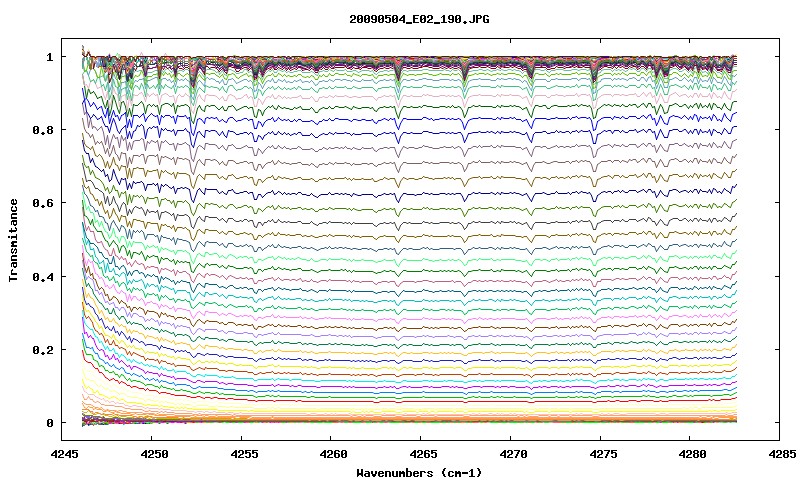This screenshot has width=800, height=480.
Task: Click the y-axis tick label 0.6
Action: (43, 203)
